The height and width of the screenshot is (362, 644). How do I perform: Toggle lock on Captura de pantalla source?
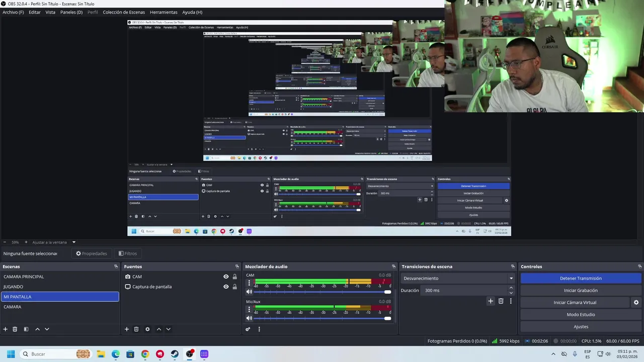pos(234,287)
